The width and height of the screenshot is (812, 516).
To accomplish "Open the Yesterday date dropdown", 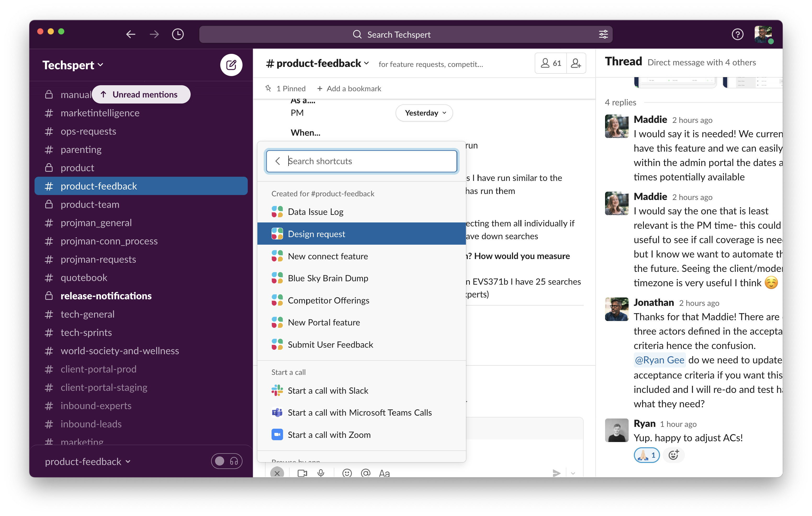I will pos(424,113).
